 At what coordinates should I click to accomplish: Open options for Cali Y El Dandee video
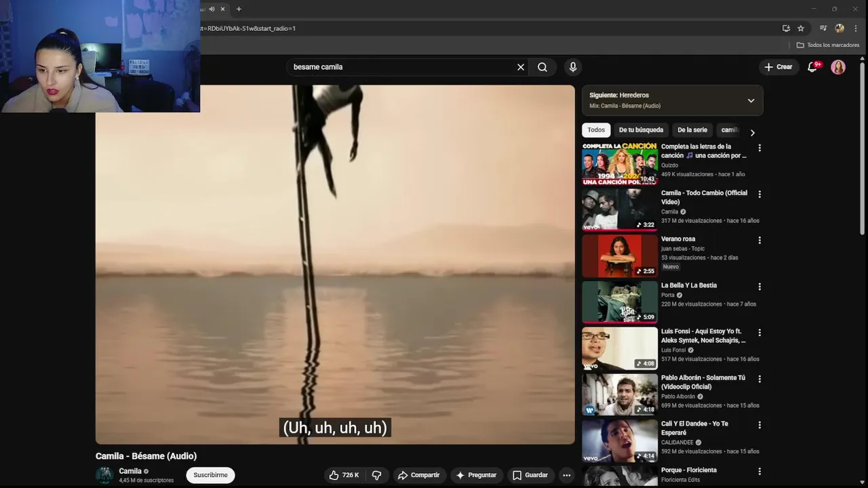tap(759, 425)
